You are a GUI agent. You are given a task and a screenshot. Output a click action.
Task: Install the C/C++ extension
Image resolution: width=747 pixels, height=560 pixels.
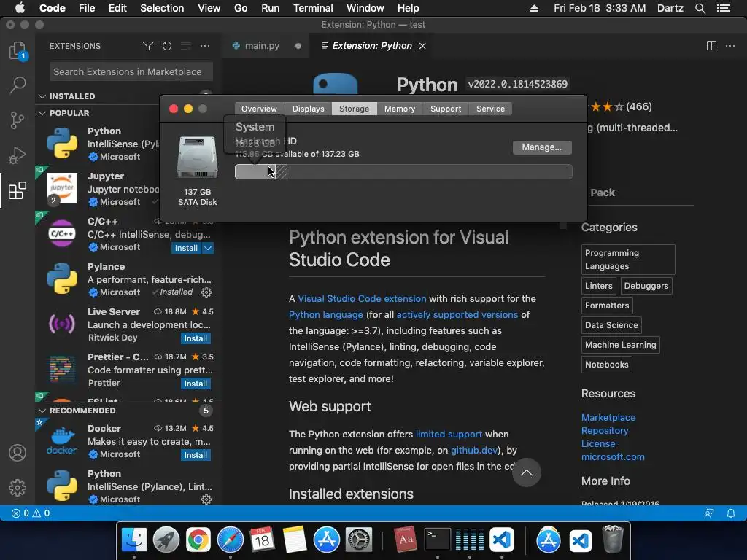coord(186,248)
